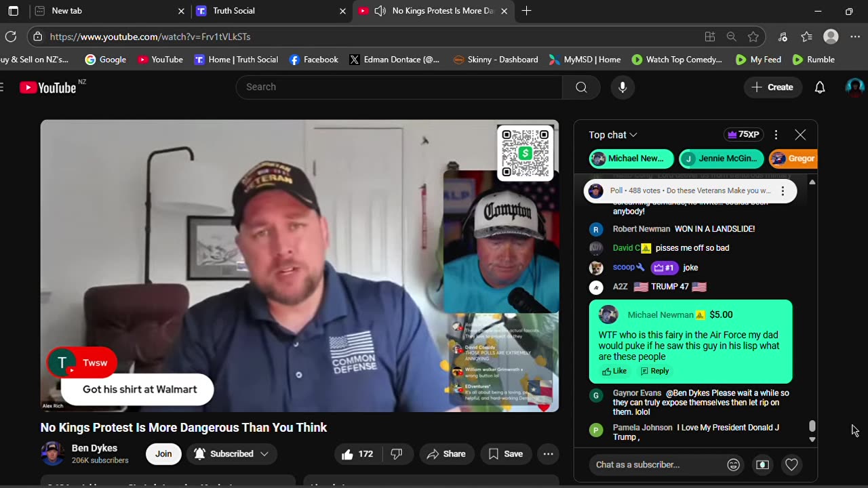Viewport: 868px width, 488px height.
Task: Expand the Subscribed notification dropdown
Action: tap(231, 453)
